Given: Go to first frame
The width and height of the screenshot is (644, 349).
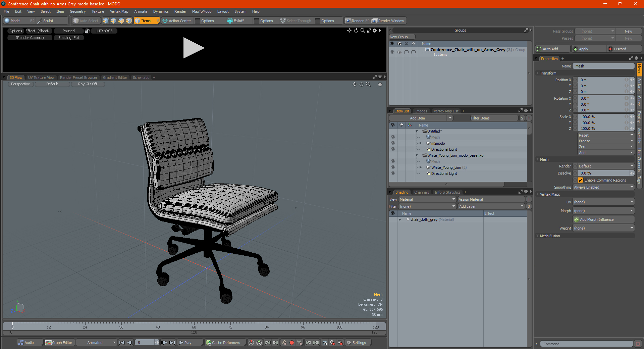Looking at the screenshot, I should click(122, 343).
